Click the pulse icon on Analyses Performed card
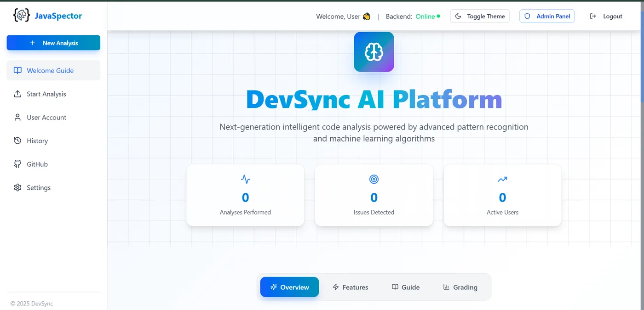644x310 pixels. 245,179
